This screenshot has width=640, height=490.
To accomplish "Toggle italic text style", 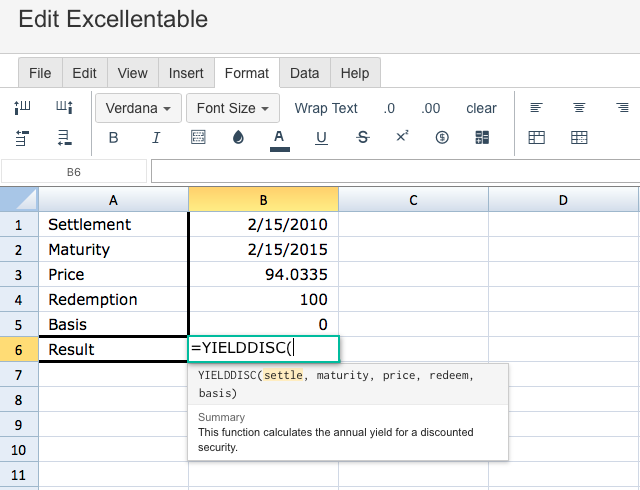I will coord(156,138).
